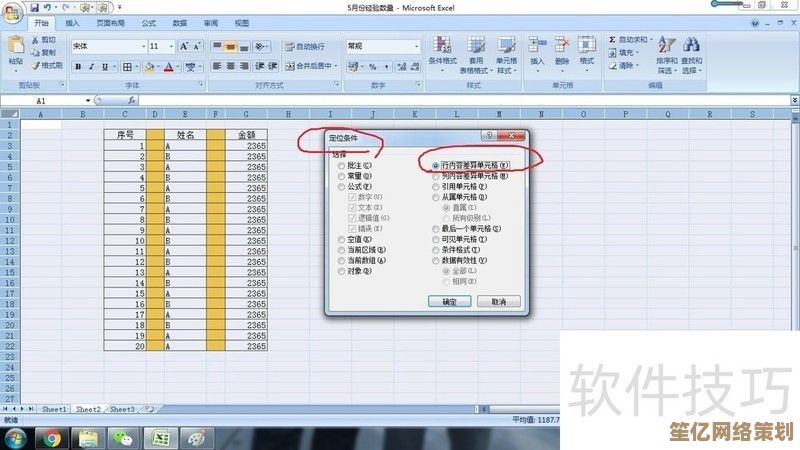Expand fill color dropdown arrow
The width and height of the screenshot is (800, 450).
[158, 67]
